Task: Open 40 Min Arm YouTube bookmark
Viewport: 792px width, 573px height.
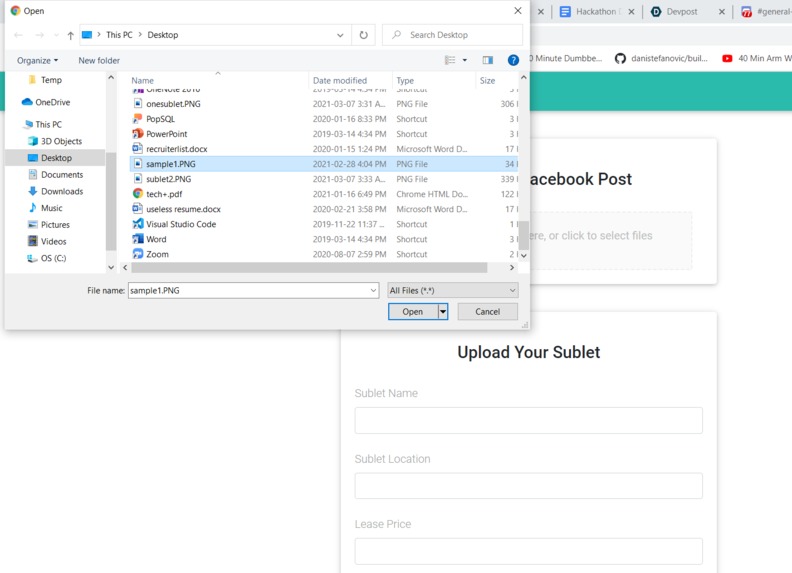Action: (757, 59)
